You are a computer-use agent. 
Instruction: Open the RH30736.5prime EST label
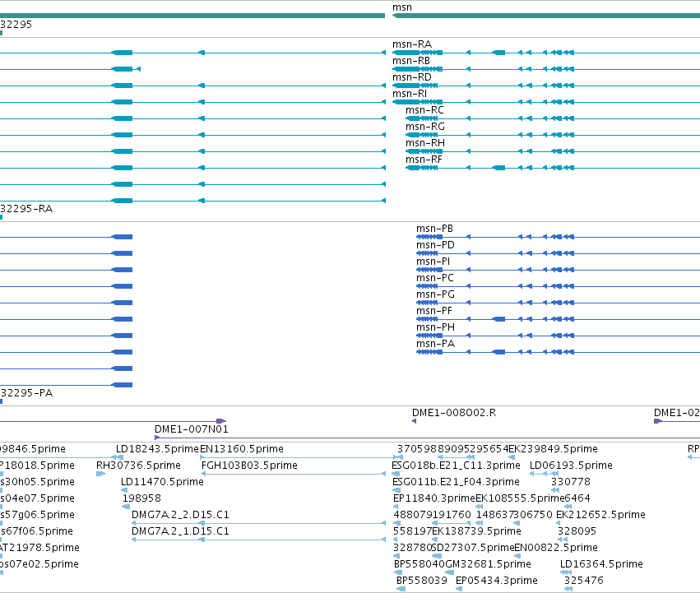[x=138, y=466]
